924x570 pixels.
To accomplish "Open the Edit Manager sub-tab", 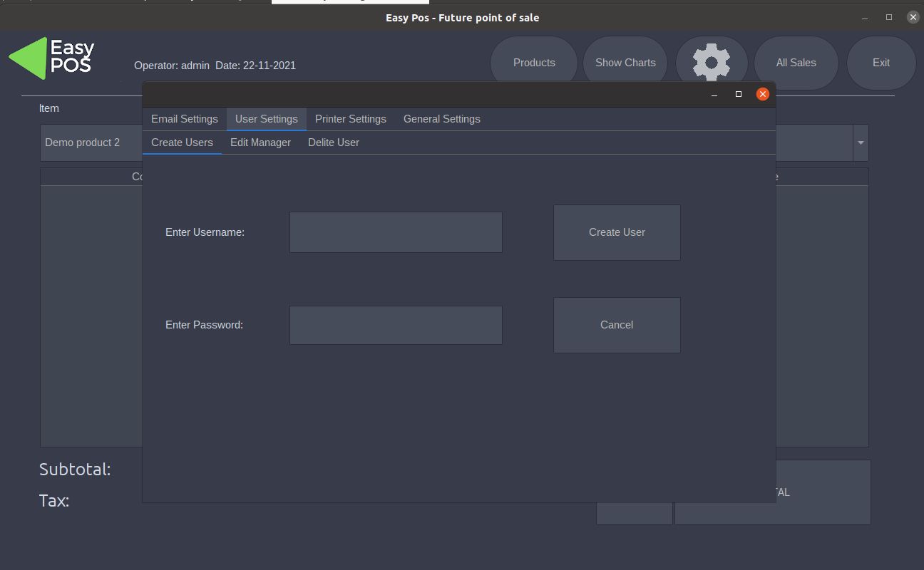I will click(260, 142).
